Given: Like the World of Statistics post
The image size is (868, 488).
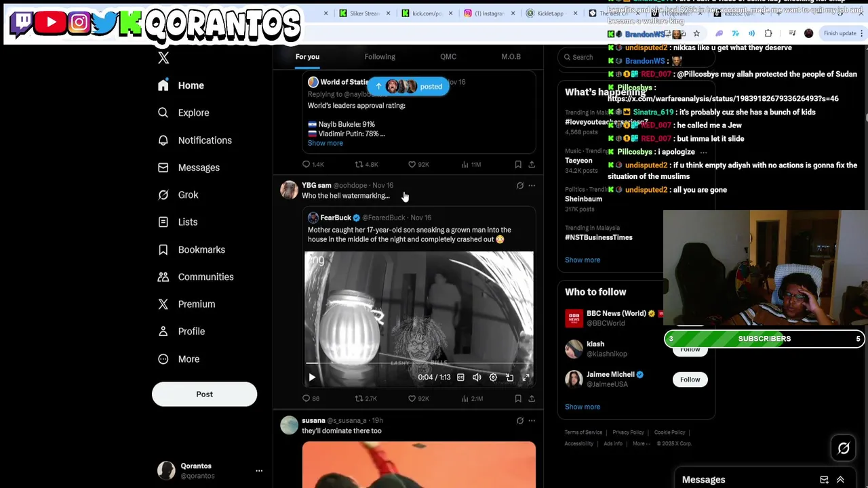Looking at the screenshot, I should pyautogui.click(x=420, y=164).
